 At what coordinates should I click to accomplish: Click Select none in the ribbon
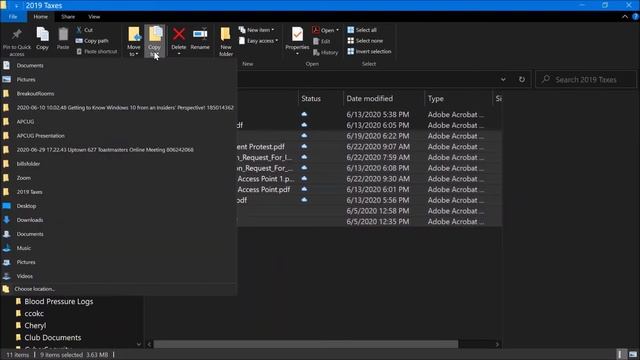click(x=365, y=41)
